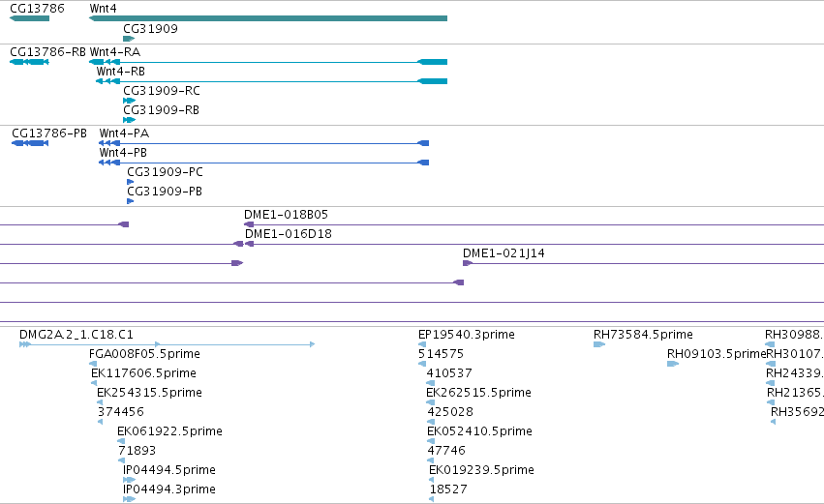Image resolution: width=824 pixels, height=504 pixels.
Task: Select the RH73584.5prime EST arrow
Action: [599, 344]
